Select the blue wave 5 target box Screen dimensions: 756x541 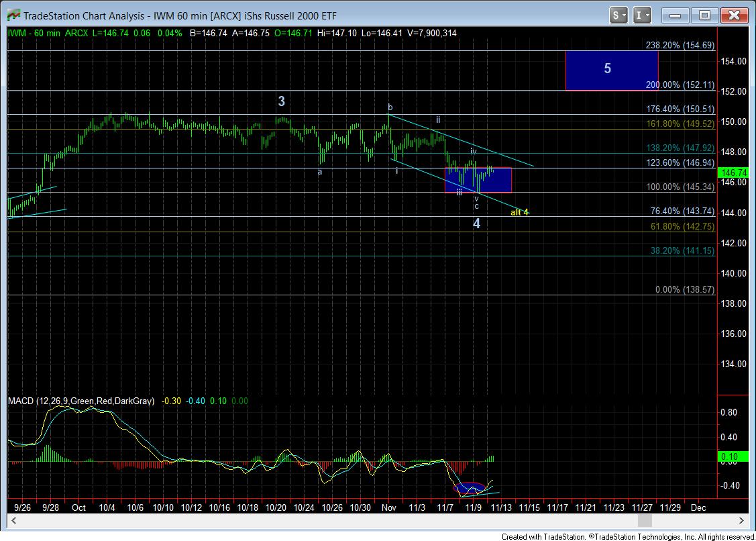611,70
